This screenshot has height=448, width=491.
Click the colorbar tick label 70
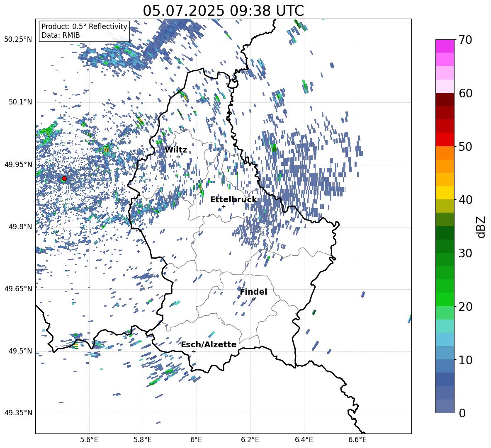pos(465,40)
